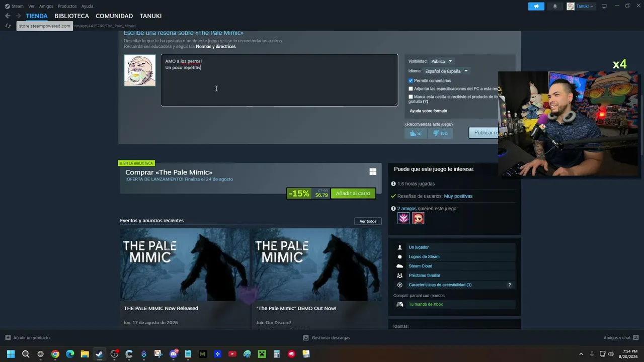Open the 2 amigos link

pyautogui.click(x=407, y=208)
